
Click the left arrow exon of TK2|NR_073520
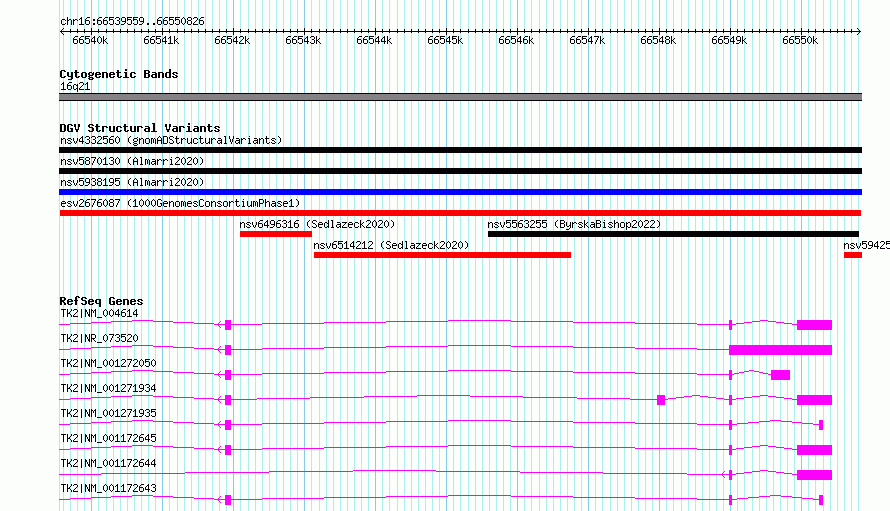coord(228,350)
